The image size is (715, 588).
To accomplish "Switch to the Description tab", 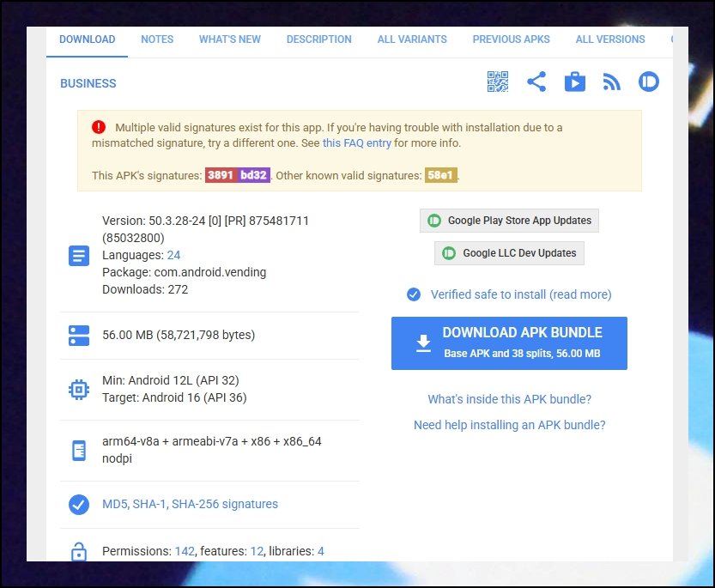I will coord(318,39).
